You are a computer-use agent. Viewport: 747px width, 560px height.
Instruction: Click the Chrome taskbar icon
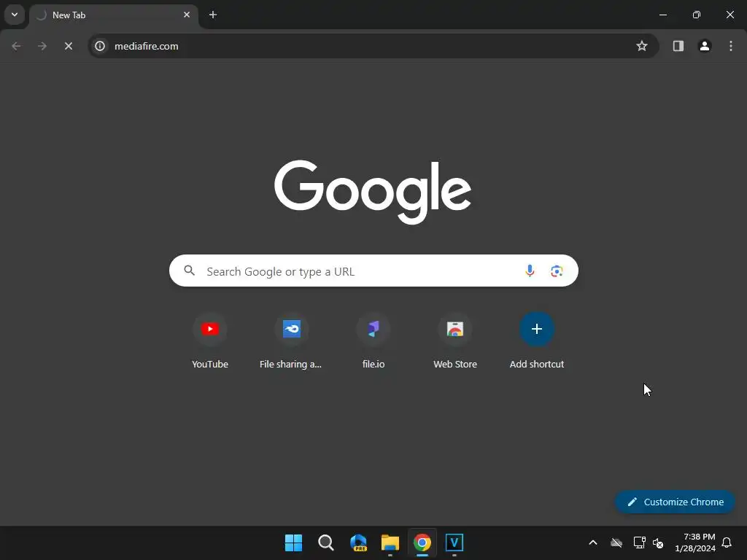coord(422,542)
